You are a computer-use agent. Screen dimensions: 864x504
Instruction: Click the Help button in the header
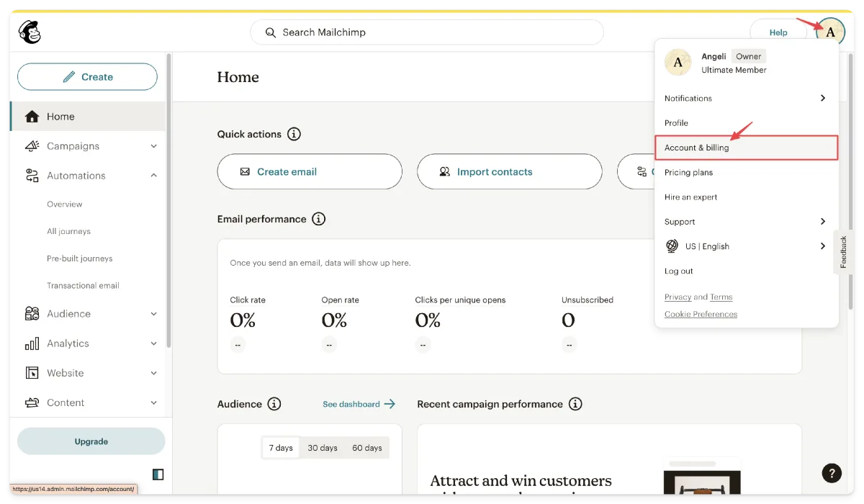(778, 32)
